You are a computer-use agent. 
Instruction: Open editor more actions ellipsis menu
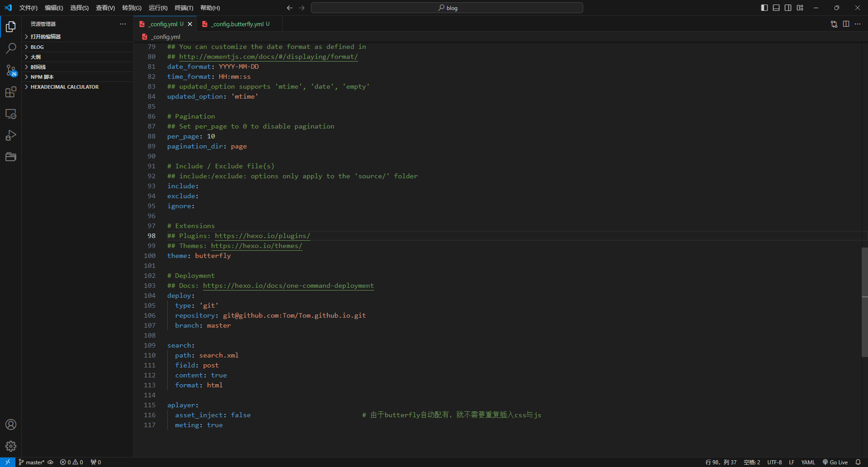click(x=858, y=24)
